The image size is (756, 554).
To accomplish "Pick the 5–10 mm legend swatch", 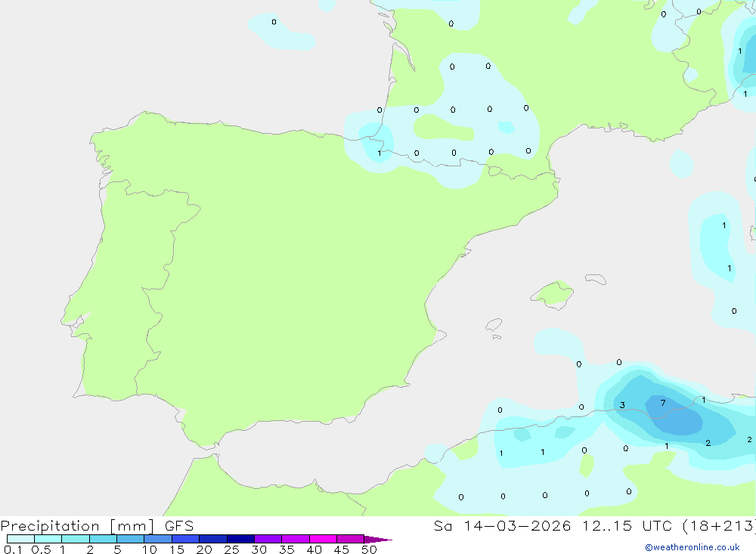I will pyautogui.click(x=131, y=539).
